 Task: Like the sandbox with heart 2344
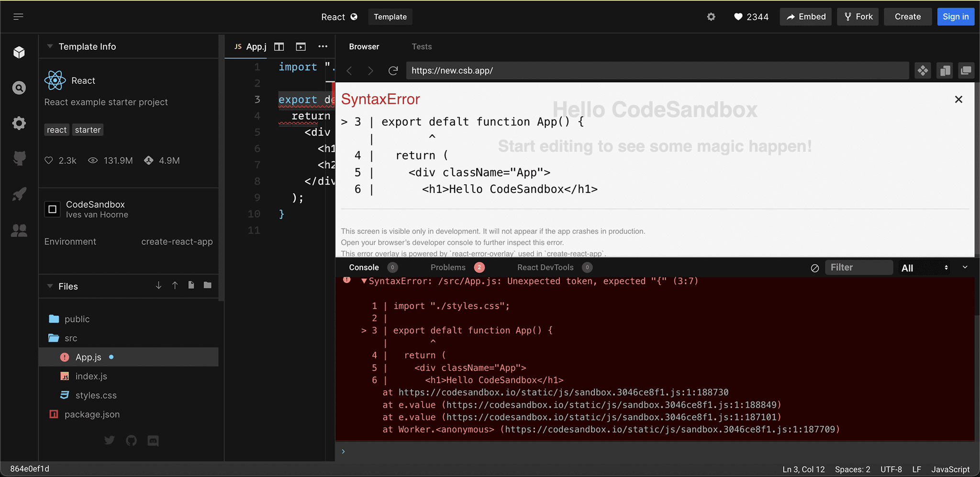coord(751,17)
